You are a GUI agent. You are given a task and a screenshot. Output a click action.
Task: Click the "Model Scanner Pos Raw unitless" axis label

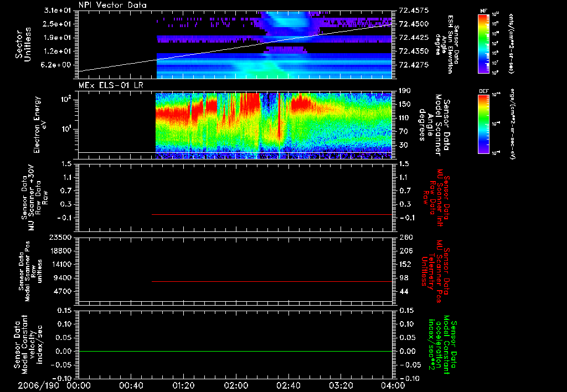pos(30,271)
